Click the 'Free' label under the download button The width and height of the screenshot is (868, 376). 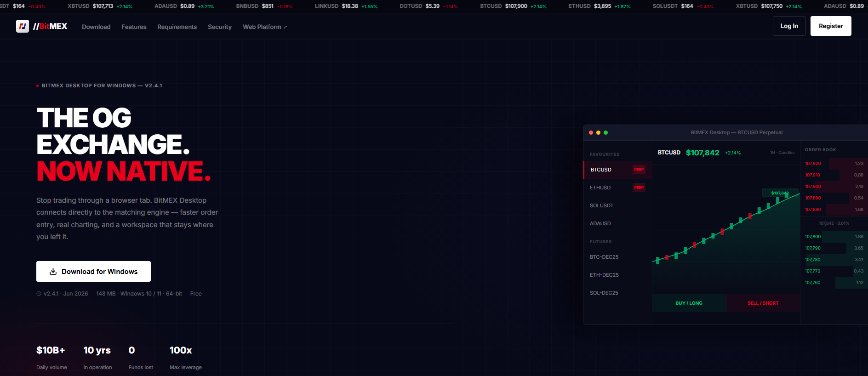(196, 294)
